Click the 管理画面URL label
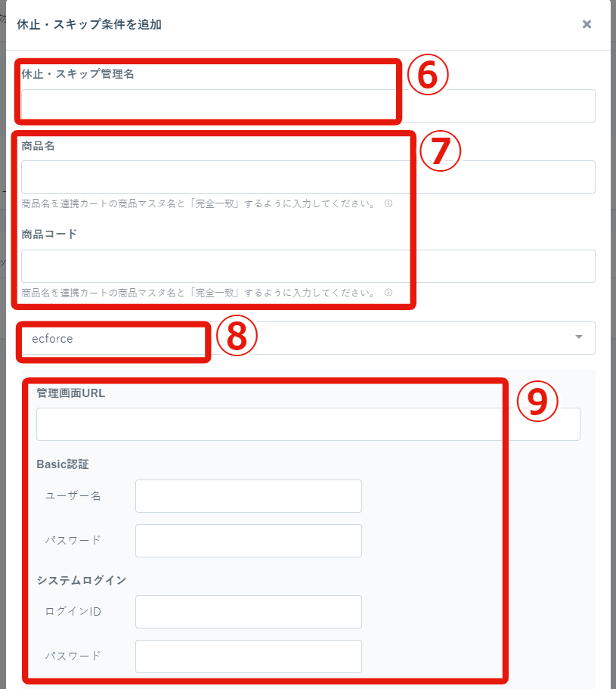This screenshot has height=689, width=616. pyautogui.click(x=71, y=393)
